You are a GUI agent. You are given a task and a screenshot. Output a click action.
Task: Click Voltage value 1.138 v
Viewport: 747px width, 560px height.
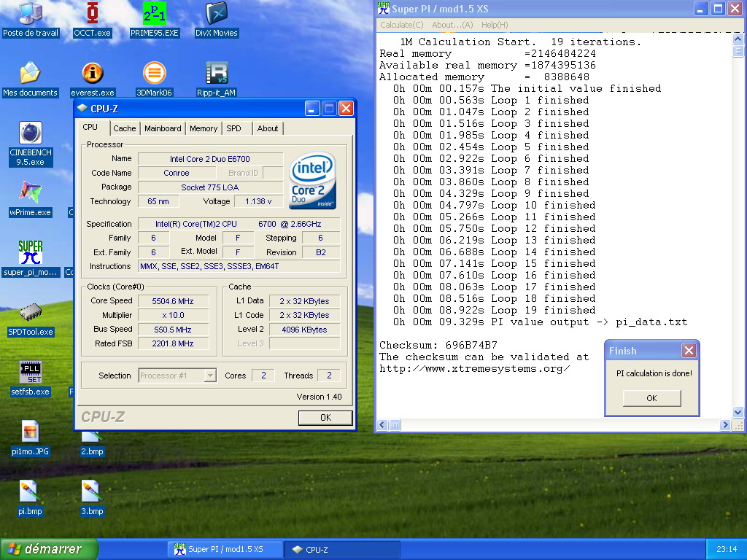(x=258, y=201)
